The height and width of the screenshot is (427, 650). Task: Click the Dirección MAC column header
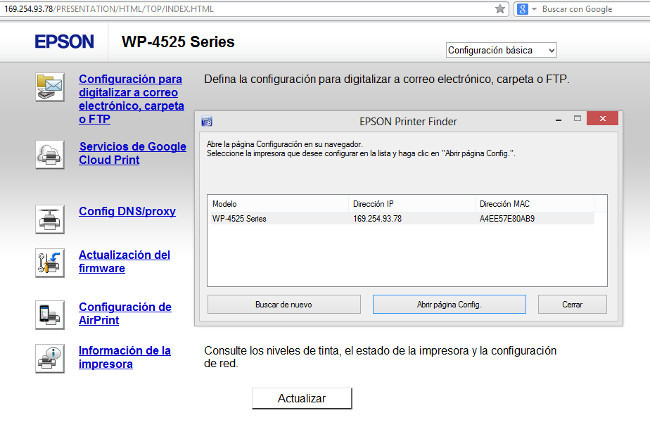pos(534,204)
